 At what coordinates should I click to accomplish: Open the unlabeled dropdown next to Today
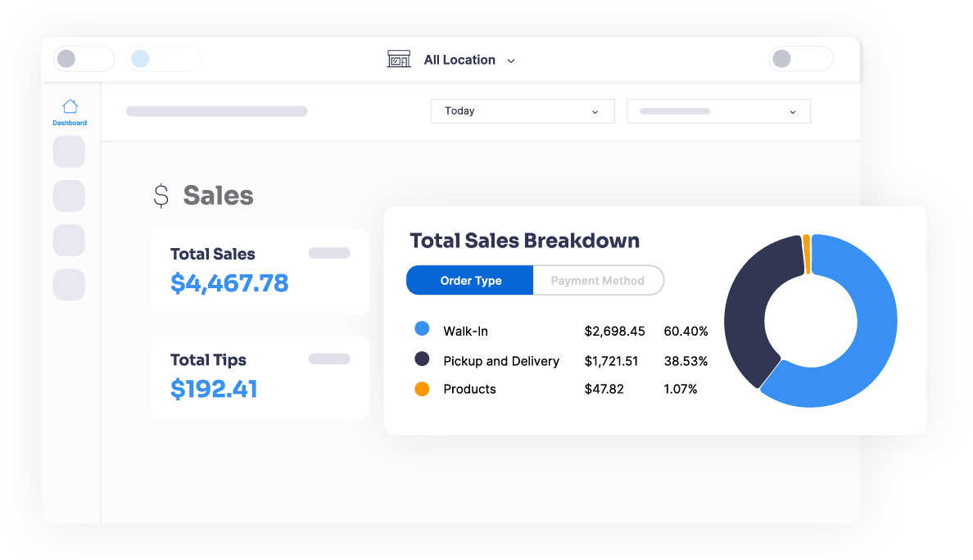(x=718, y=111)
